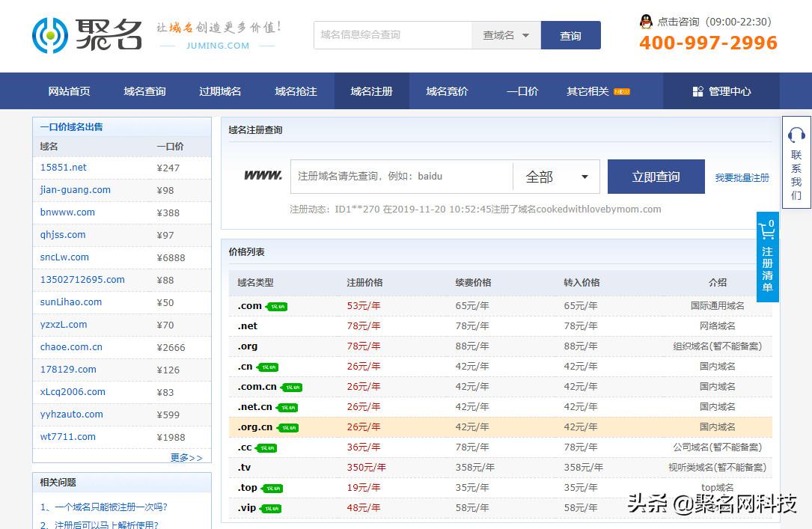Go to the 过期域名 menu item

[x=220, y=91]
